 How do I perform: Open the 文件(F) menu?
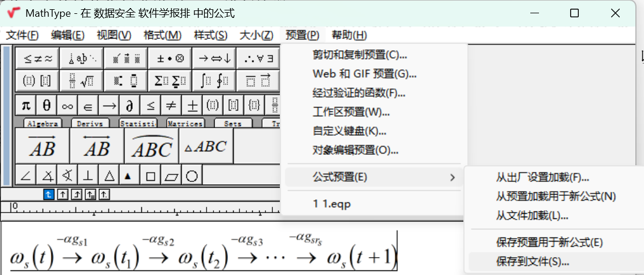click(x=22, y=35)
